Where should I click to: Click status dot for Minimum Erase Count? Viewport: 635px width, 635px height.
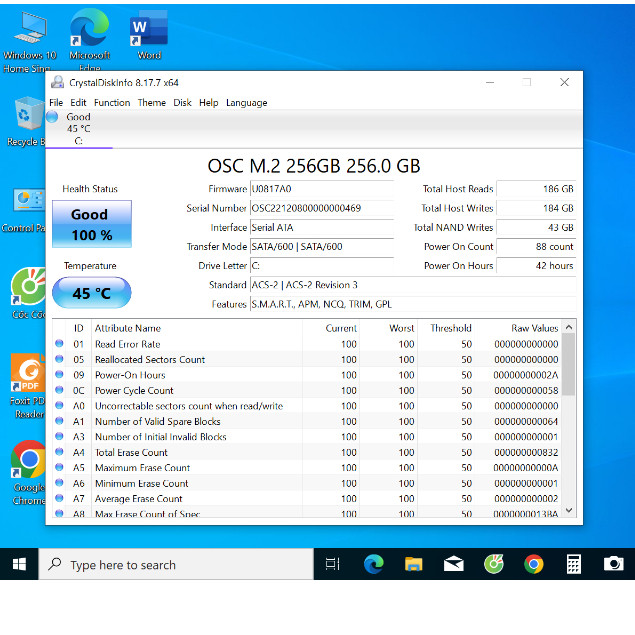(59, 482)
